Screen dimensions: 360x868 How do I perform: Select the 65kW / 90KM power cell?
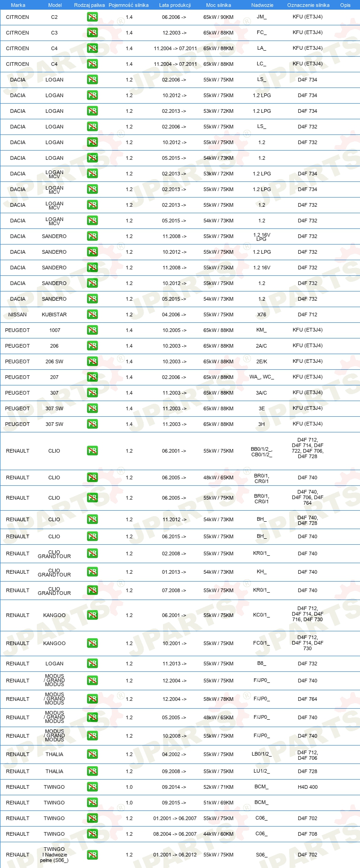(219, 17)
